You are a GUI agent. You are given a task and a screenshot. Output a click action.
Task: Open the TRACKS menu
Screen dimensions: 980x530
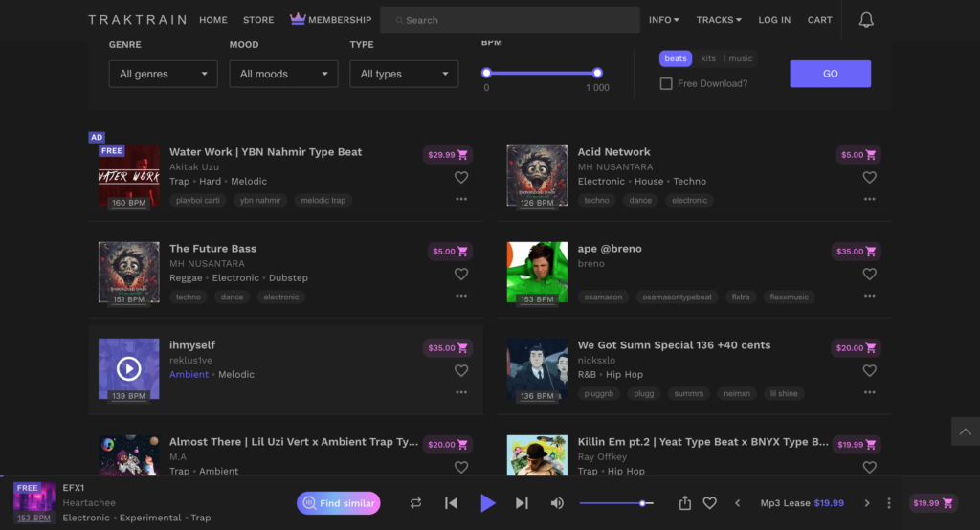(x=719, y=20)
